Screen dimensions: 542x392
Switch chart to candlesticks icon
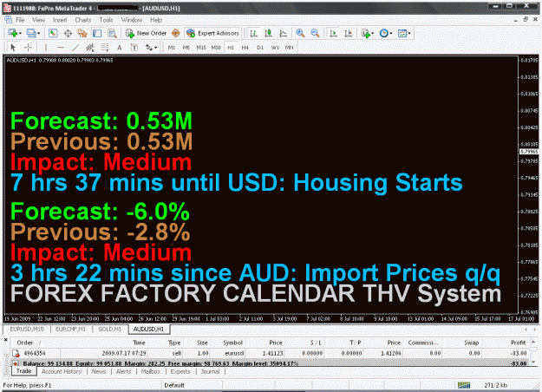tap(268, 33)
